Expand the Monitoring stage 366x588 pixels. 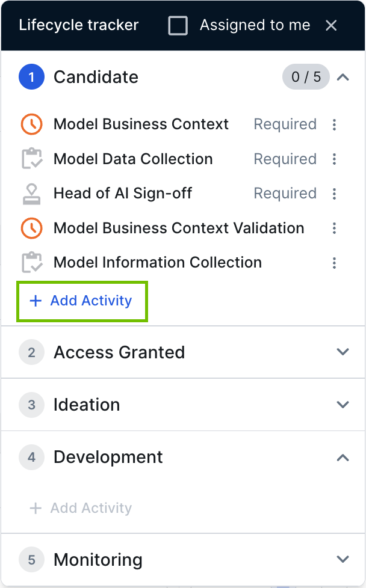(343, 560)
